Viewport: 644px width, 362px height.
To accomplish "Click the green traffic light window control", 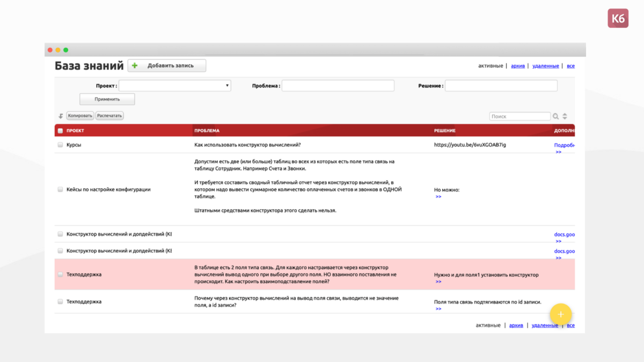I will [x=65, y=49].
